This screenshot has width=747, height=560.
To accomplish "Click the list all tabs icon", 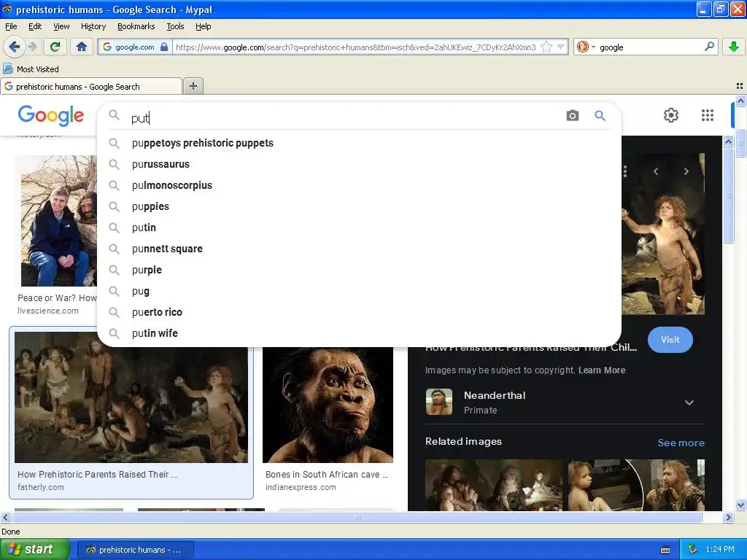I will click(x=740, y=86).
